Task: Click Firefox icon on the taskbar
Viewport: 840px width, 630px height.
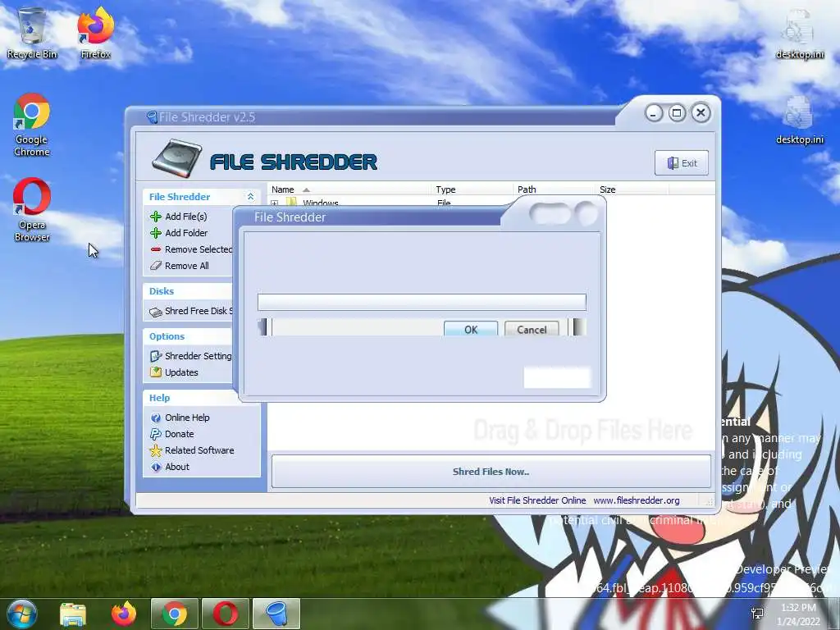Action: pos(124,614)
